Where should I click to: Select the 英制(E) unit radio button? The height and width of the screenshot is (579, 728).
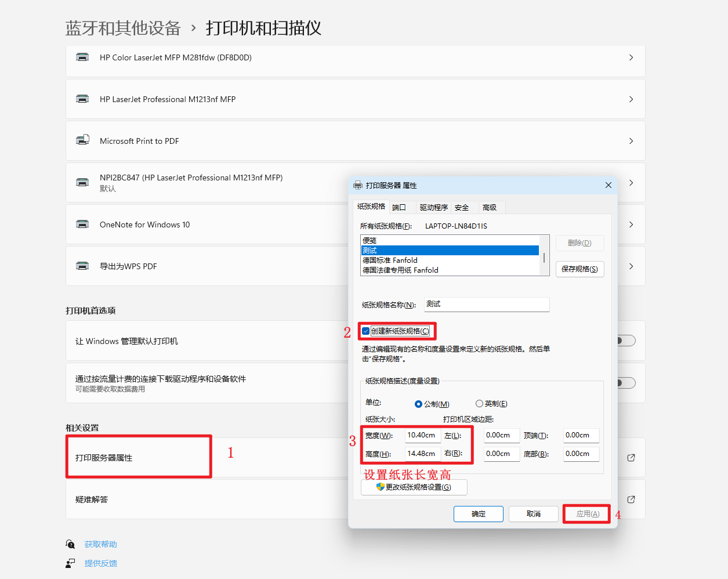[x=479, y=404]
